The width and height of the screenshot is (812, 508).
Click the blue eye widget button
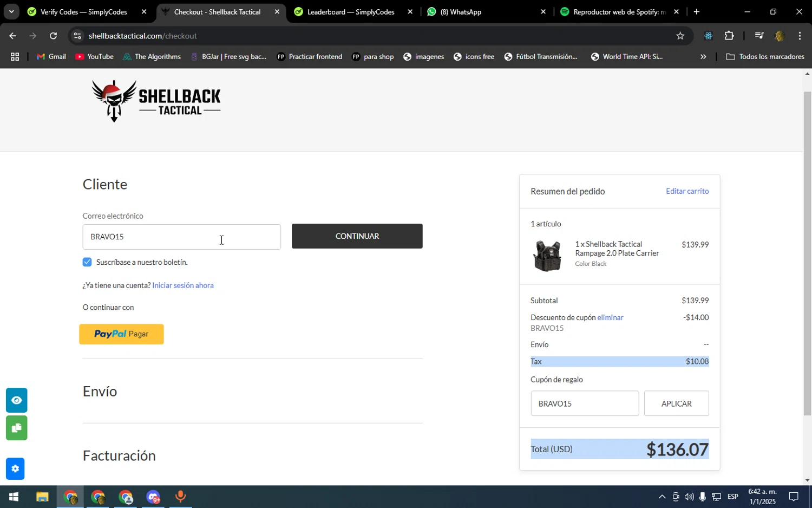coord(17,400)
